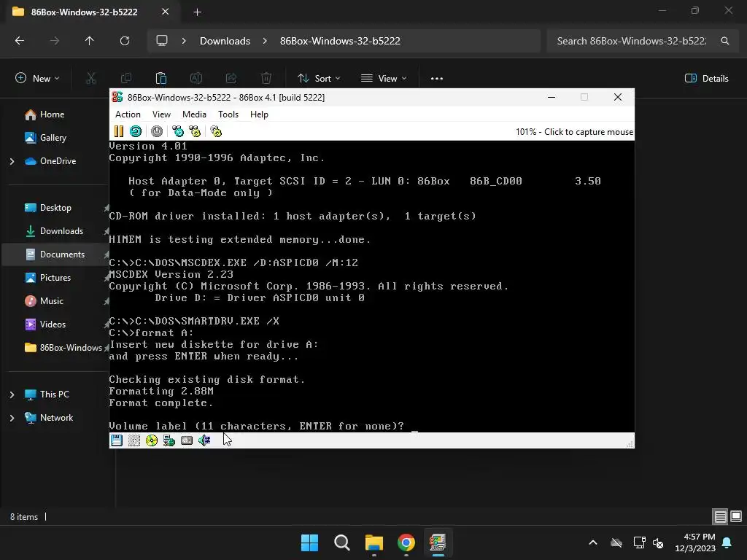Image resolution: width=747 pixels, height=560 pixels.
Task: Click the 86Box title bar app icon
Action: [117, 97]
